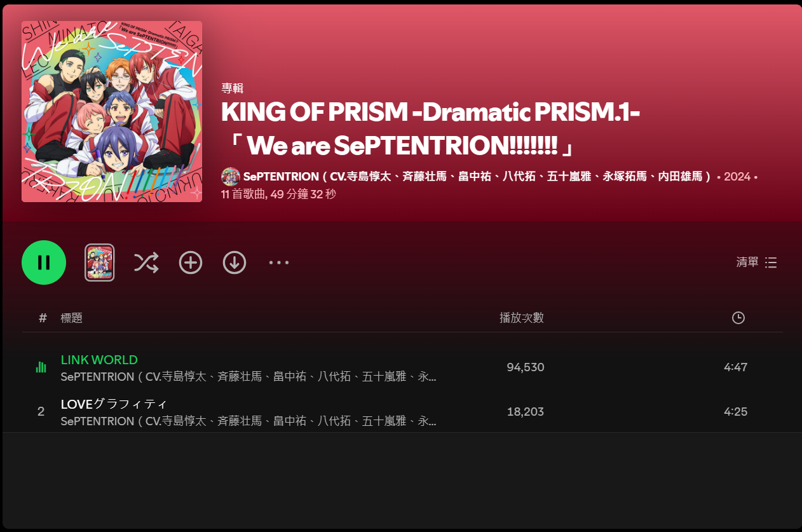Click track number 2 to play it
This screenshot has width=802, height=532.
pyautogui.click(x=41, y=411)
